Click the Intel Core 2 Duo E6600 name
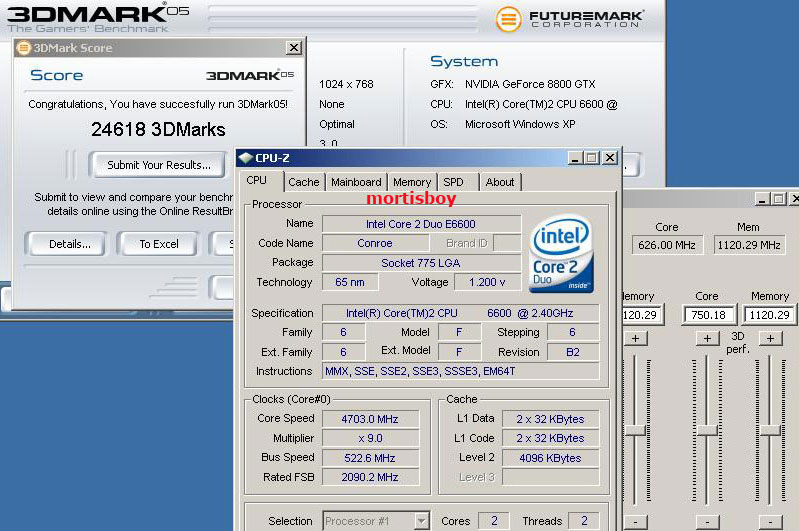 click(x=421, y=224)
